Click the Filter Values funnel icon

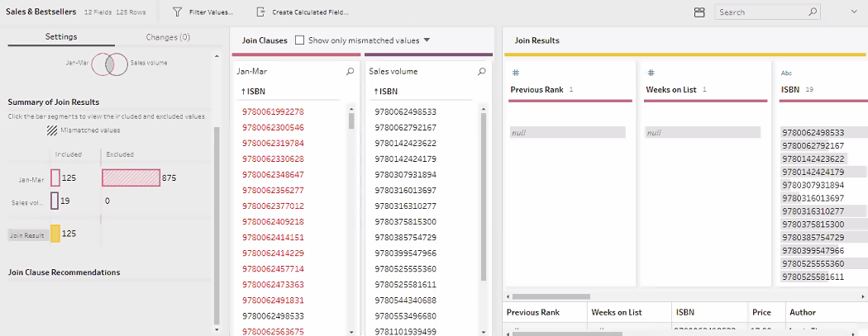coord(177,12)
